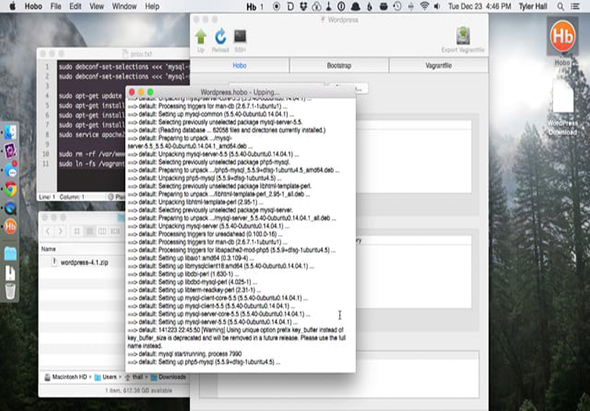Click the Name column header in Finder
Image resolution: width=590 pixels, height=411 pixels.
pyautogui.click(x=49, y=249)
